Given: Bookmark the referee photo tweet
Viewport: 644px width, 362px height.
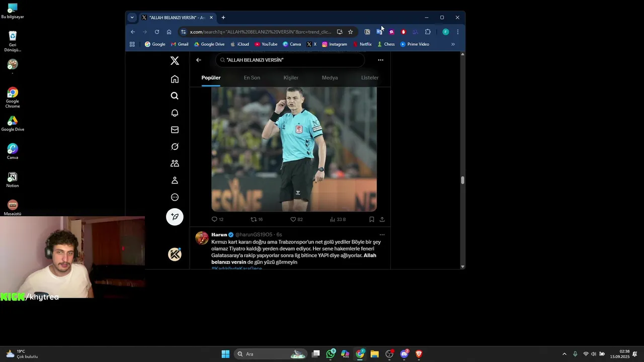Looking at the screenshot, I should coord(372,219).
